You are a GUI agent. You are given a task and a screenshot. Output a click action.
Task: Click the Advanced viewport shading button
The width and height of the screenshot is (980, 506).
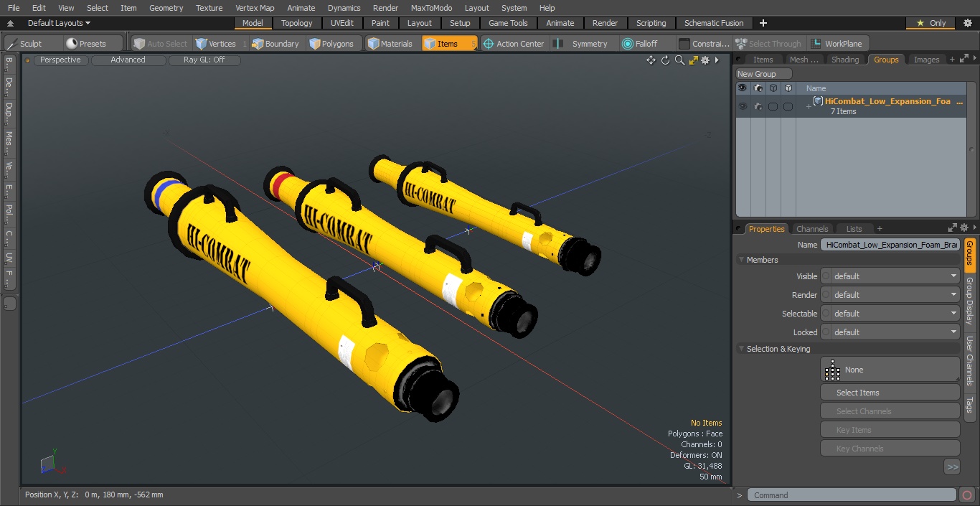tap(128, 60)
